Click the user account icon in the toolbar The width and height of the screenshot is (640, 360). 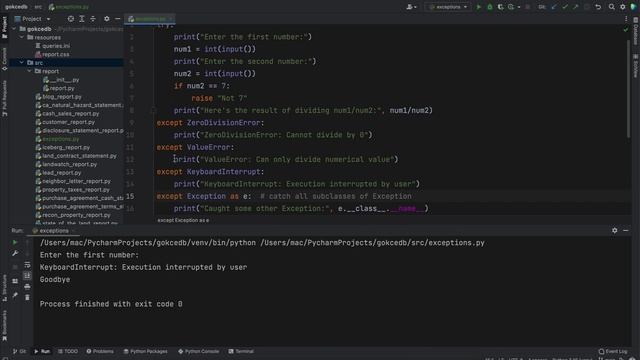tap(409, 7)
